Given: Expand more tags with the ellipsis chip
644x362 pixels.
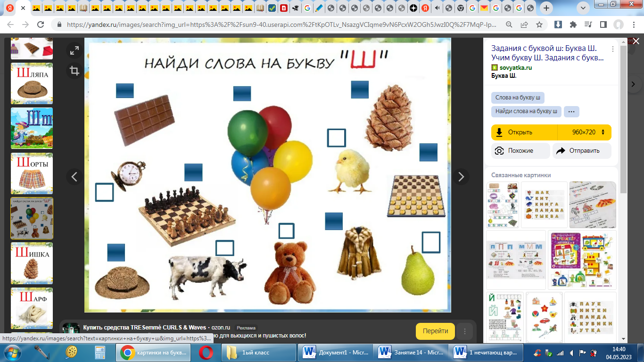Looking at the screenshot, I should [571, 112].
